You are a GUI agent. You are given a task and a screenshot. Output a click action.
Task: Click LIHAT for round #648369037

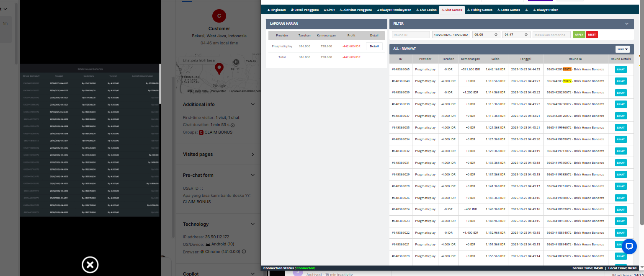pos(621,116)
